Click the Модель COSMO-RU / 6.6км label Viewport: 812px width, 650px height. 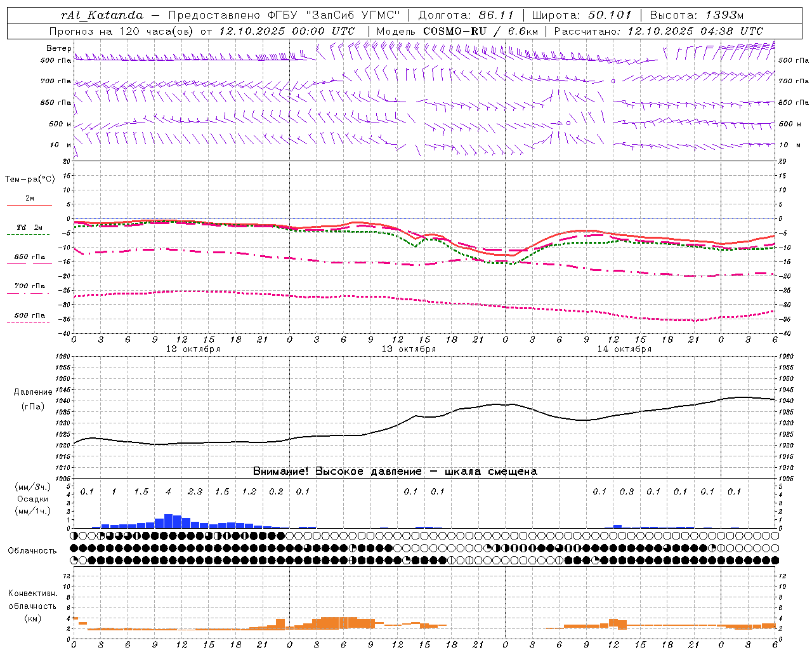457,31
